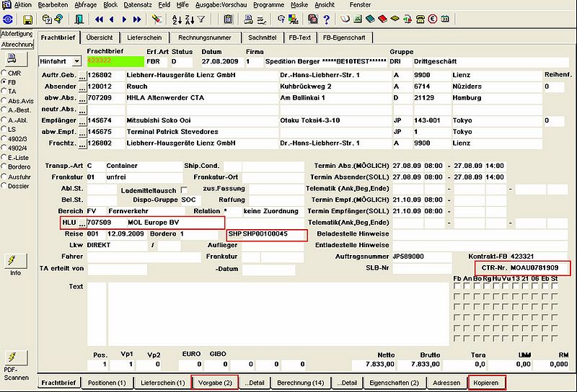
Task: Click the Excel export icon
Action: coord(357,19)
